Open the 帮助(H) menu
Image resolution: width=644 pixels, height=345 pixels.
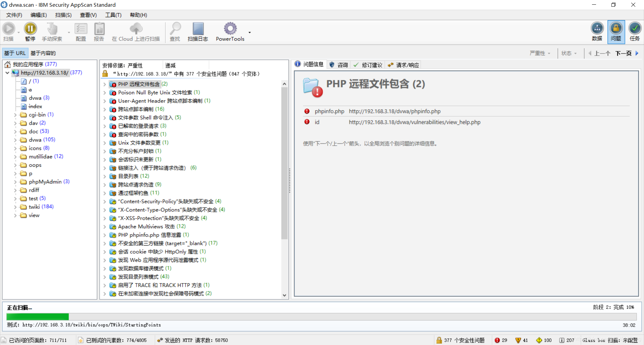[139, 15]
